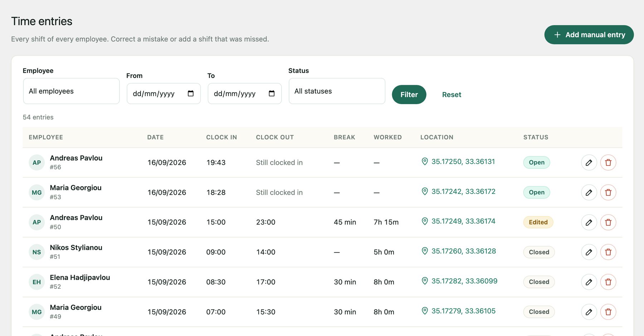Open location 35.17250, 33.36131
This screenshot has width=644, height=336.
click(458, 162)
